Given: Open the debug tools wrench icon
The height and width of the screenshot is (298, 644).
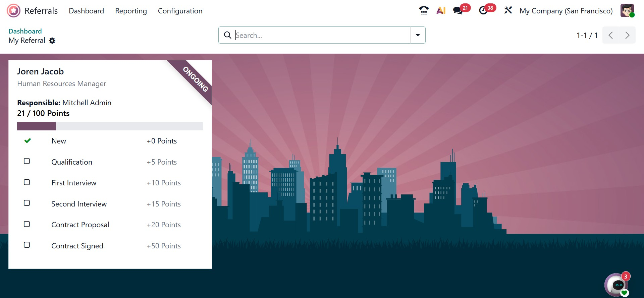Looking at the screenshot, I should click(508, 10).
